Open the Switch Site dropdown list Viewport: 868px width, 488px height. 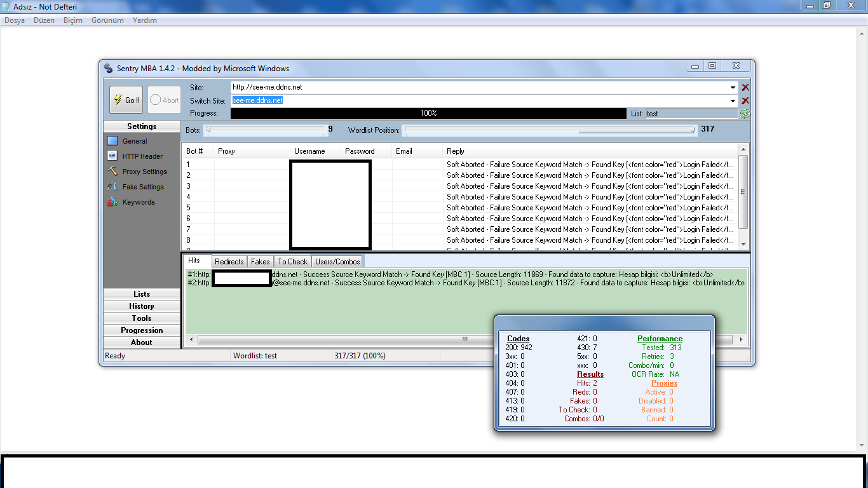pyautogui.click(x=733, y=100)
